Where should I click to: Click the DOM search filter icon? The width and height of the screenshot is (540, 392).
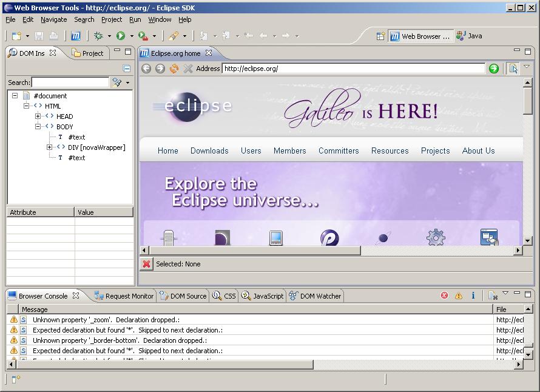117,83
